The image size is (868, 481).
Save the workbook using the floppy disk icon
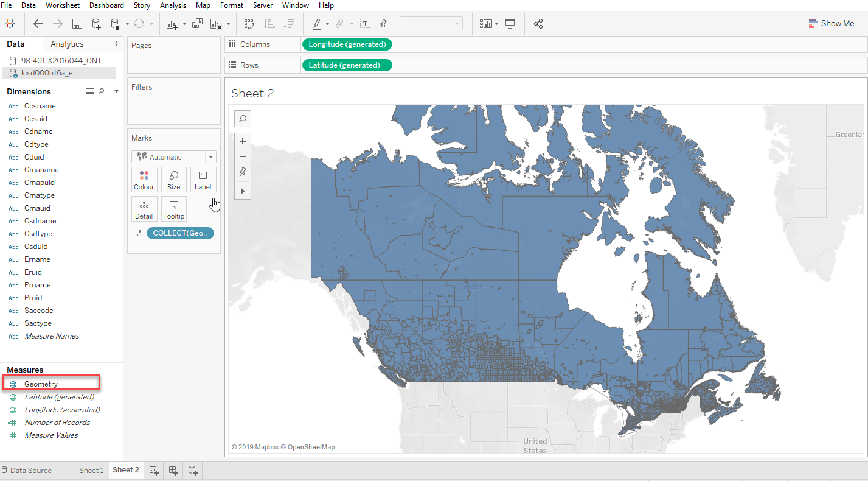pyautogui.click(x=77, y=24)
